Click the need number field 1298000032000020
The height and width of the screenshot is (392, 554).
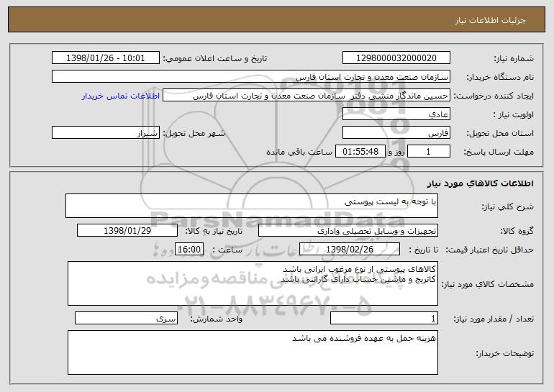pos(396,58)
